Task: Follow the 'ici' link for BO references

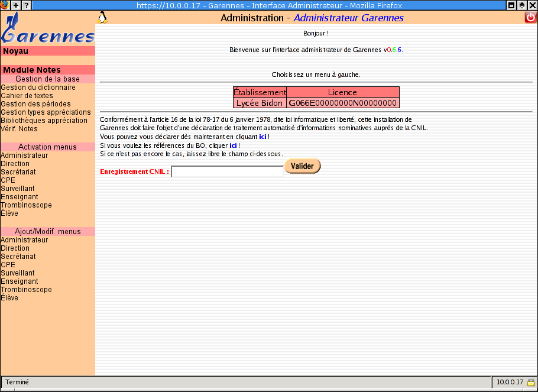Action: pos(233,145)
